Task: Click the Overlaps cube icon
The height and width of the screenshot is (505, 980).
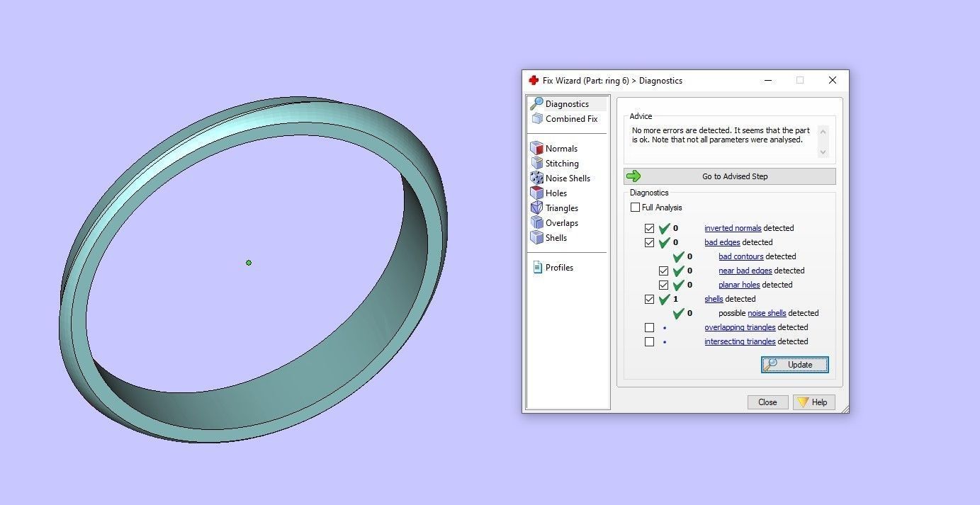Action: [x=537, y=223]
